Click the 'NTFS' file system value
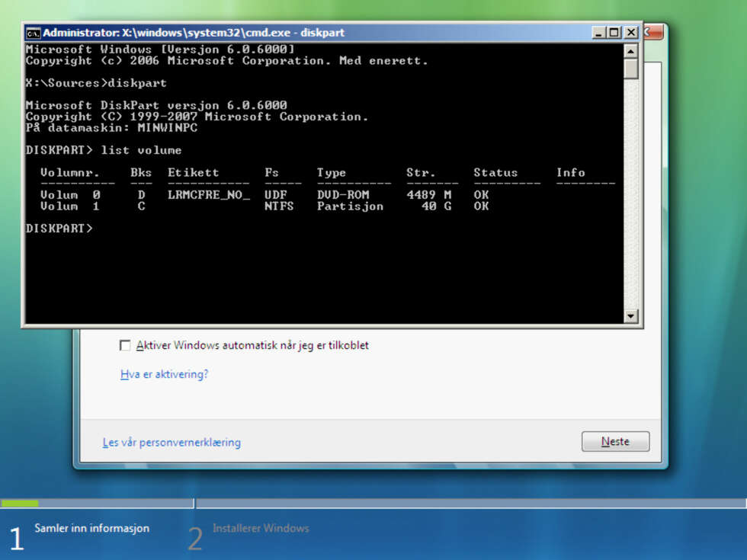747x560 pixels. click(279, 206)
